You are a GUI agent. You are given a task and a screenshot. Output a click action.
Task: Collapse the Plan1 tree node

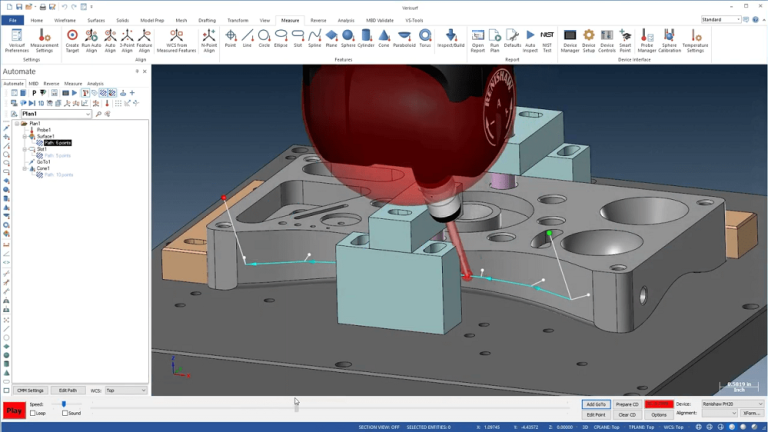17,123
